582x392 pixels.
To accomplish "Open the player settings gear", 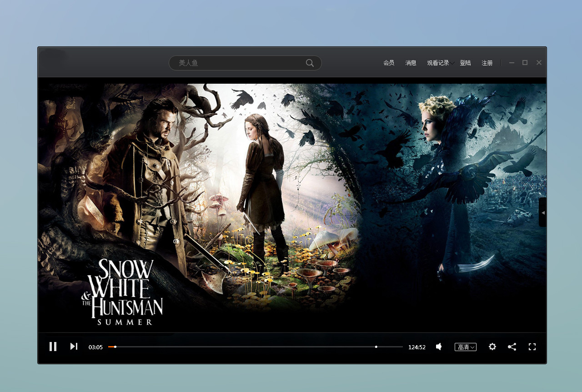I will click(492, 347).
